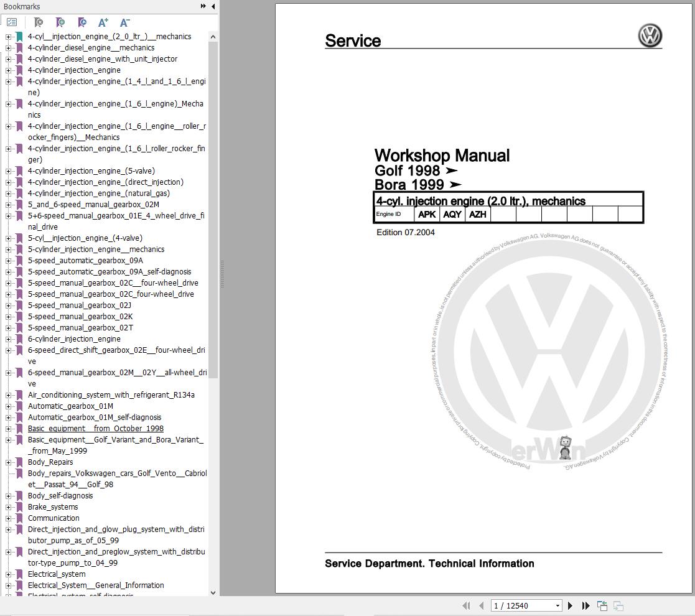This screenshot has height=616, width=695.
Task: Jump to the last page with skip-forward icon
Action: [585, 605]
